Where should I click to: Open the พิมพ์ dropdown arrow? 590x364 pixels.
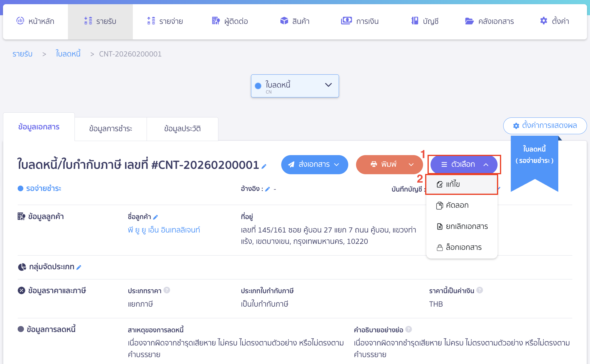411,165
